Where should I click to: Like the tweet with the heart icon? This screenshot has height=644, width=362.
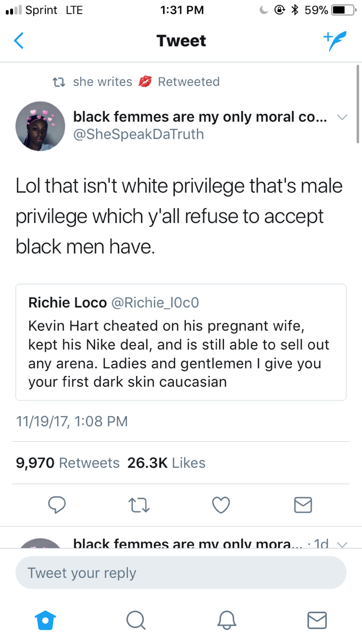[x=221, y=505]
